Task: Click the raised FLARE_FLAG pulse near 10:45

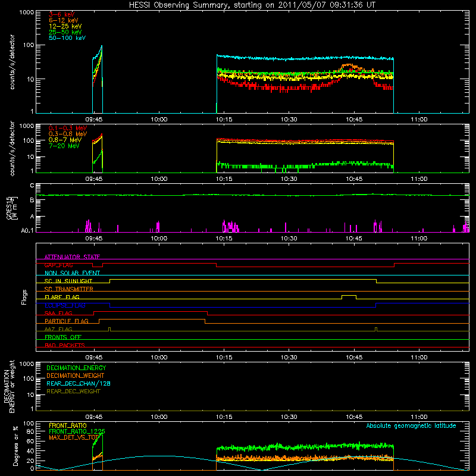Action: pyautogui.click(x=349, y=296)
